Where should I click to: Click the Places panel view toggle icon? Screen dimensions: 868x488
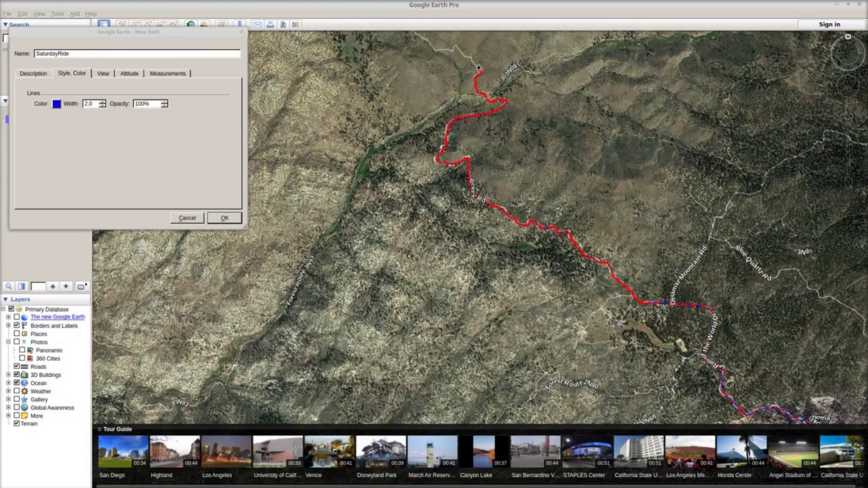pyautogui.click(x=22, y=286)
